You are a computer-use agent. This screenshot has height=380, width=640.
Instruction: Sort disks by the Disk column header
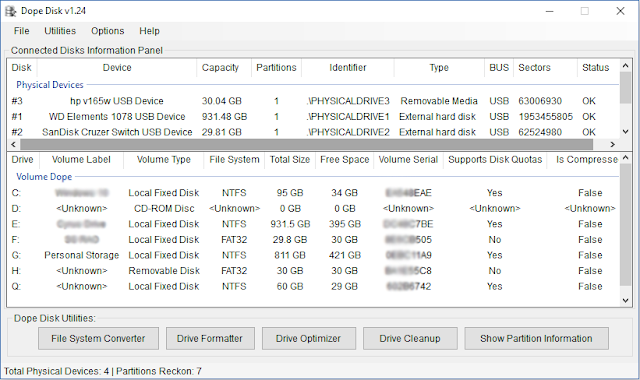(x=22, y=68)
